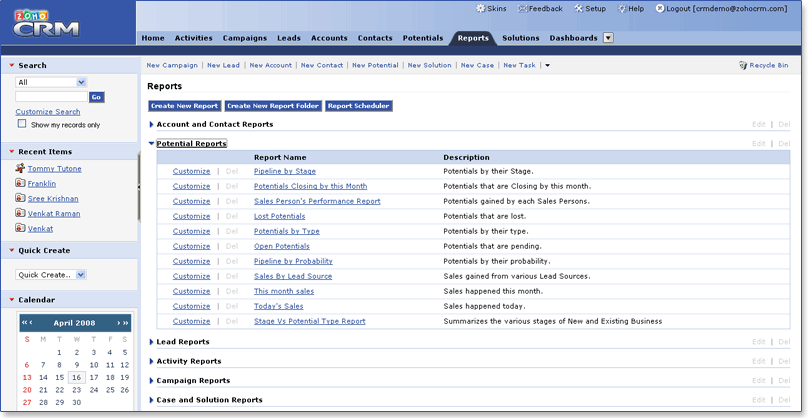808x418 pixels.
Task: Click the New Campaign quick link
Action: pyautogui.click(x=172, y=65)
